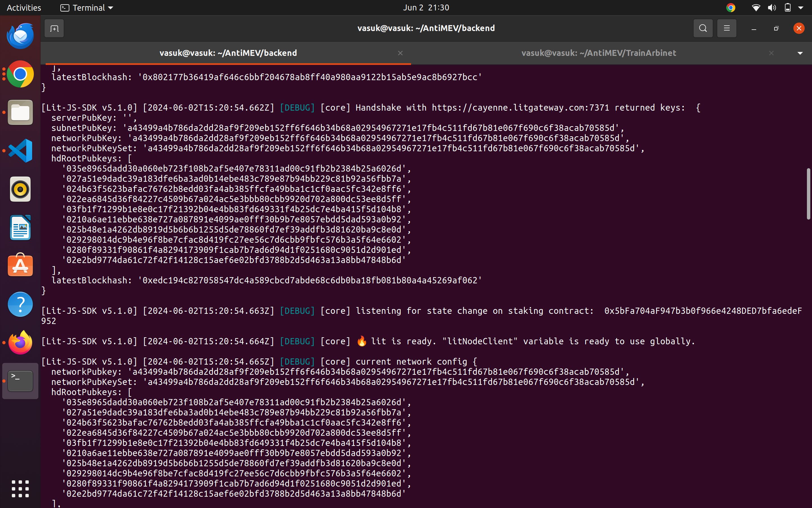812x508 pixels.
Task: Click the terminal vertical scrollbar
Action: tap(808, 194)
